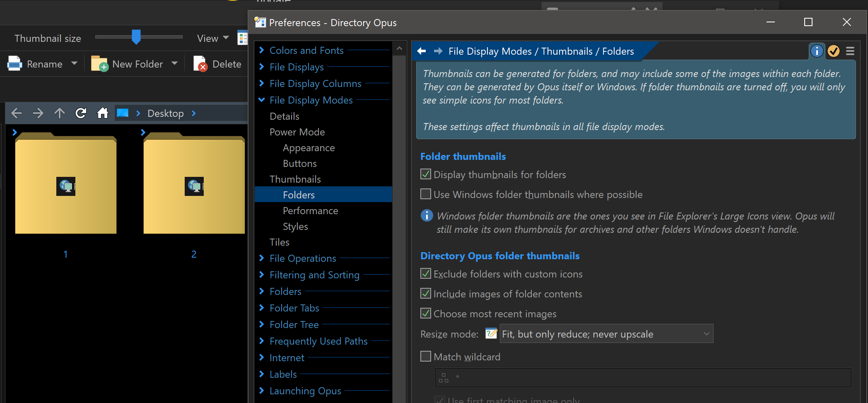Select the Performance preferences page
This screenshot has height=403, width=868.
tap(310, 211)
